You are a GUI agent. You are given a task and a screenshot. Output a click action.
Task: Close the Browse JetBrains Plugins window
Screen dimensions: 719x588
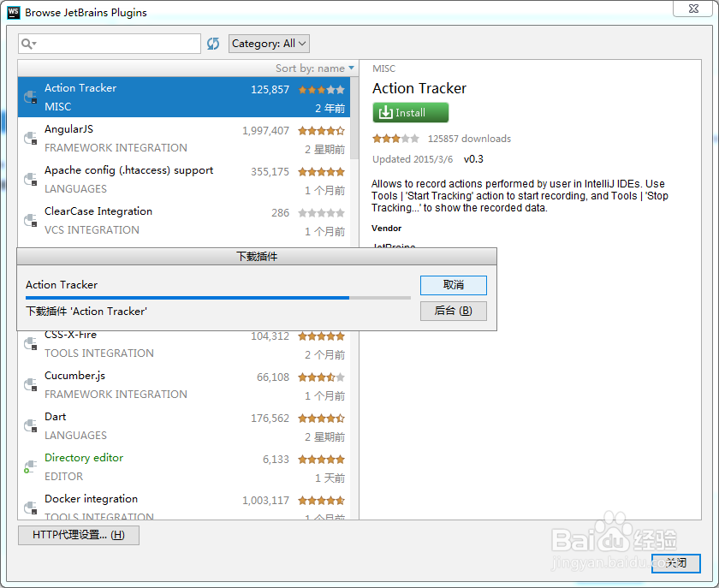pyautogui.click(x=693, y=9)
